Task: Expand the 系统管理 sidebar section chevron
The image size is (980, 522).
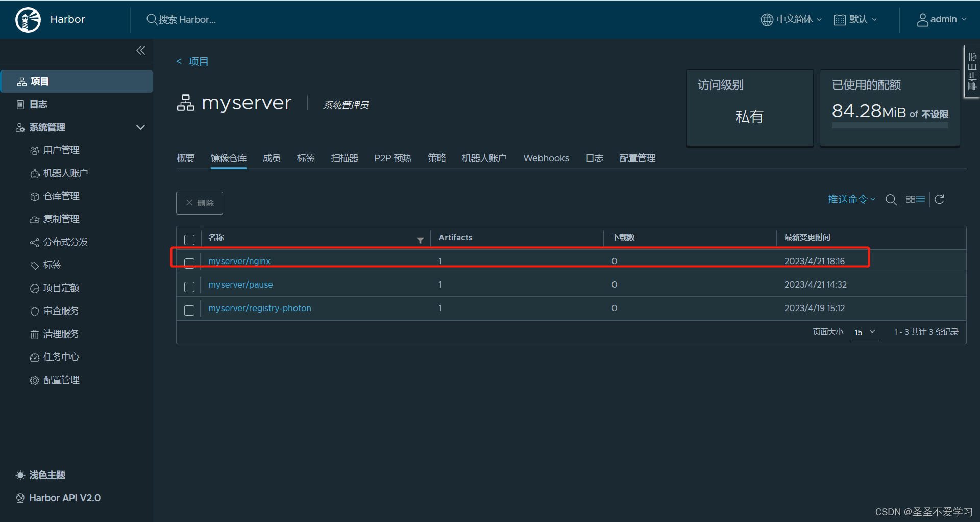Action: [140, 127]
